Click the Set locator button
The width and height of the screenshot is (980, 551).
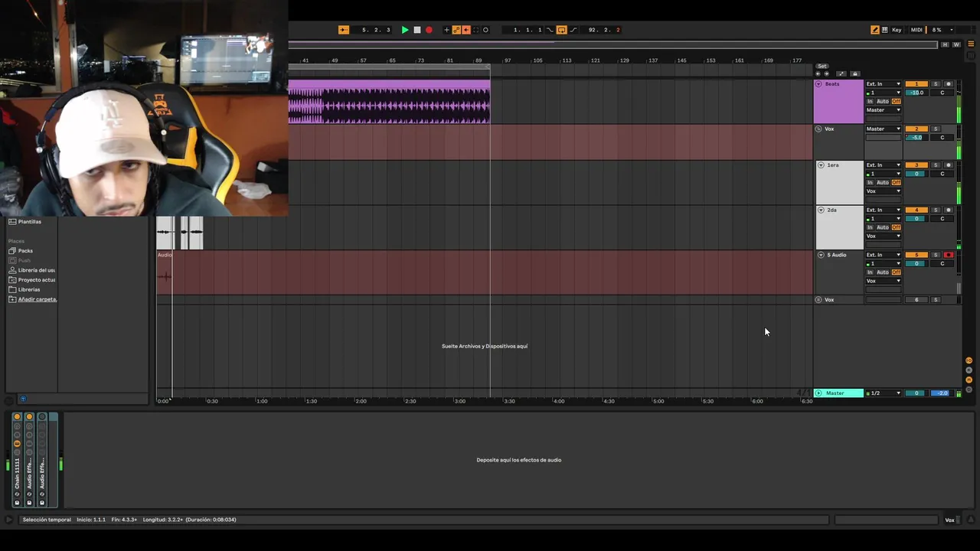coord(822,66)
